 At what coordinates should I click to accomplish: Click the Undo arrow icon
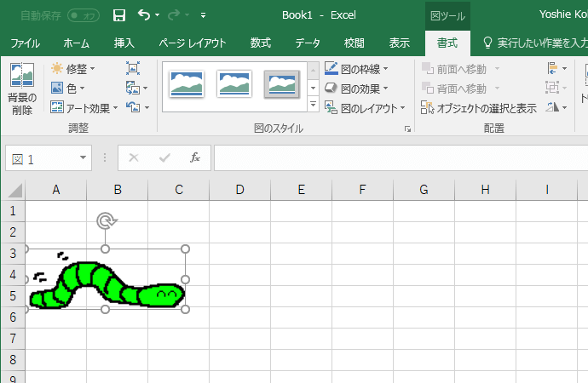pos(143,15)
